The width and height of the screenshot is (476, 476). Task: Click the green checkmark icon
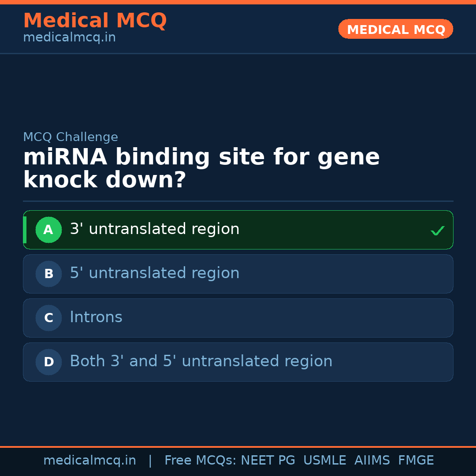tap(437, 231)
